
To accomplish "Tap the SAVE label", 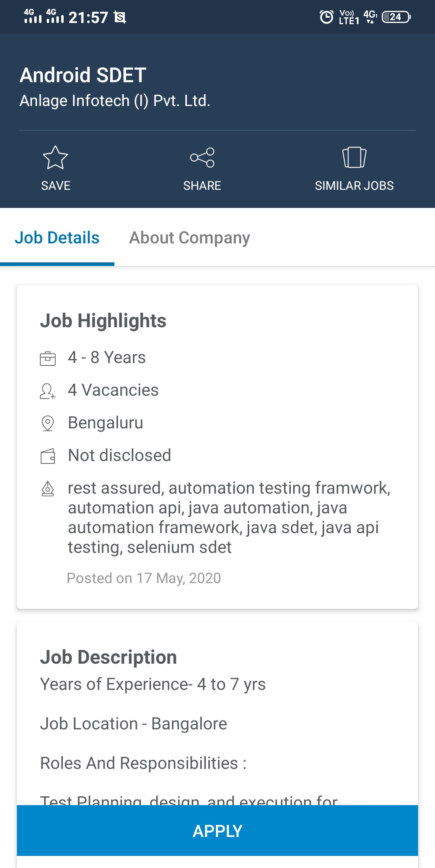I will coord(56,186).
